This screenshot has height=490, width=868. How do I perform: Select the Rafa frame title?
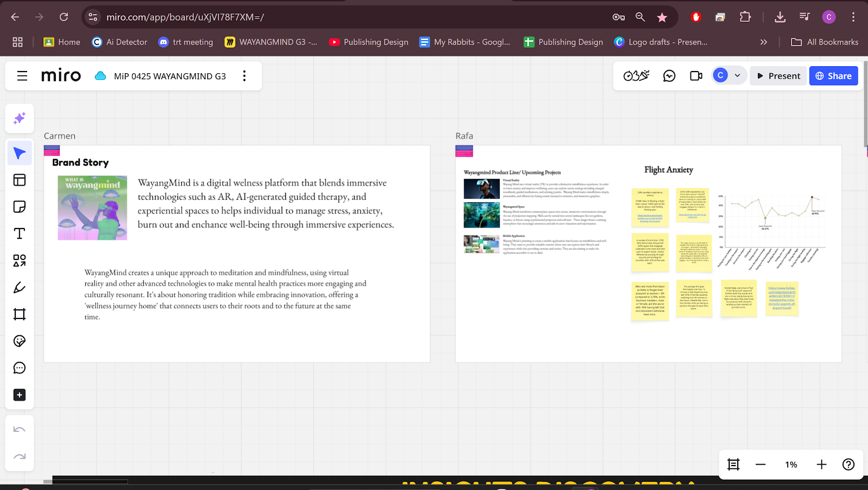coord(464,136)
